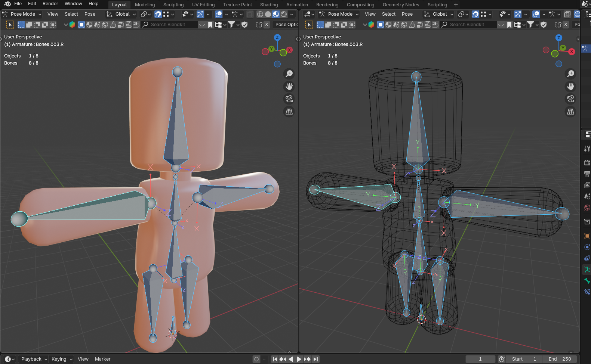Viewport: 591px width, 364px height.
Task: Click the bookmark icon next to left Search Blendkit
Action: pyautogui.click(x=210, y=25)
